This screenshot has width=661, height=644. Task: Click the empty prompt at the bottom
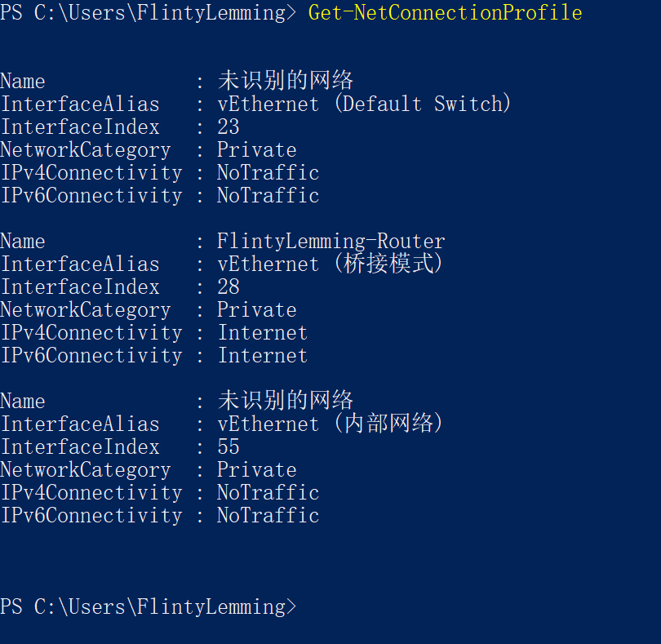(149, 607)
